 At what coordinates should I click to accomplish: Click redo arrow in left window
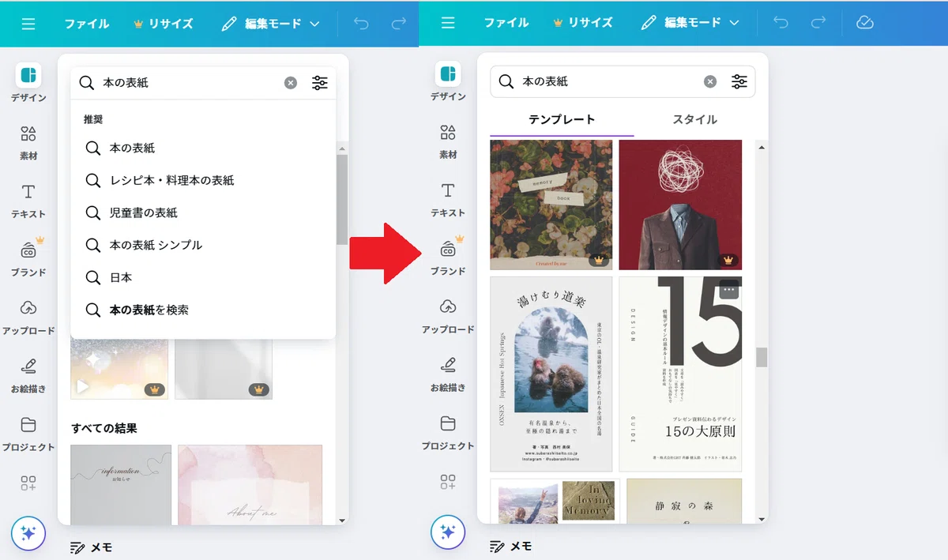click(399, 24)
